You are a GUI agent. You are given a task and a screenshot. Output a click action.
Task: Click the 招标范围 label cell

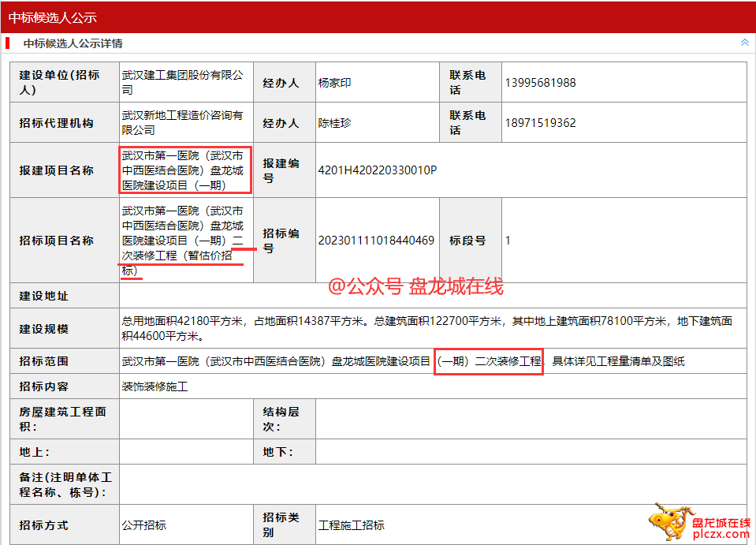(x=65, y=361)
